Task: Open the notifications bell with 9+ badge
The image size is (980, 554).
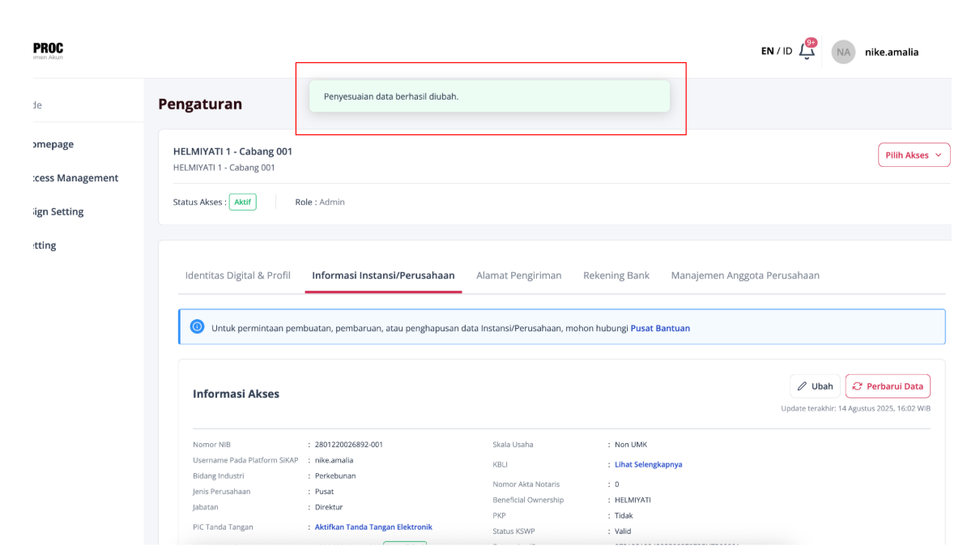Action: (807, 50)
